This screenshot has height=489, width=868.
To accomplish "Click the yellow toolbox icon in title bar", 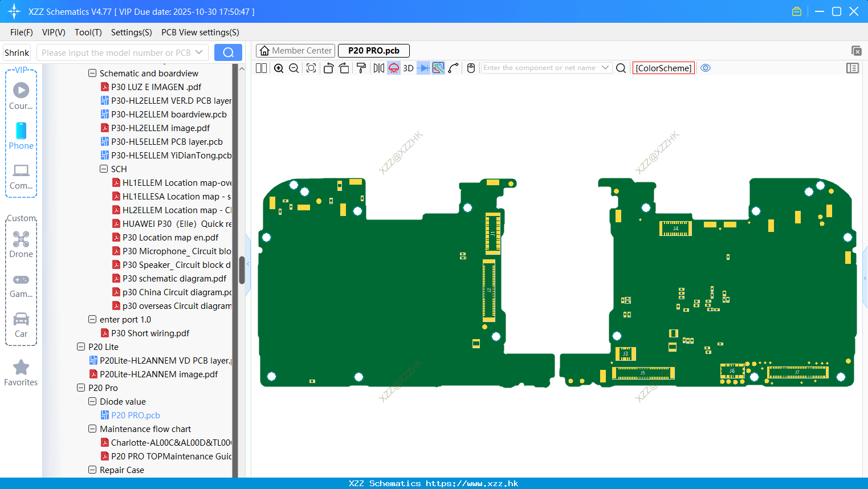I will coord(797,11).
